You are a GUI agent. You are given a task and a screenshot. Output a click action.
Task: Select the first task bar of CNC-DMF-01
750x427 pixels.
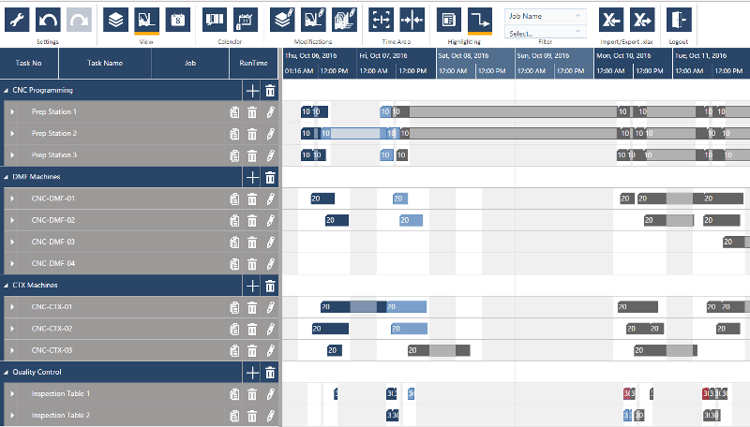[x=322, y=198]
